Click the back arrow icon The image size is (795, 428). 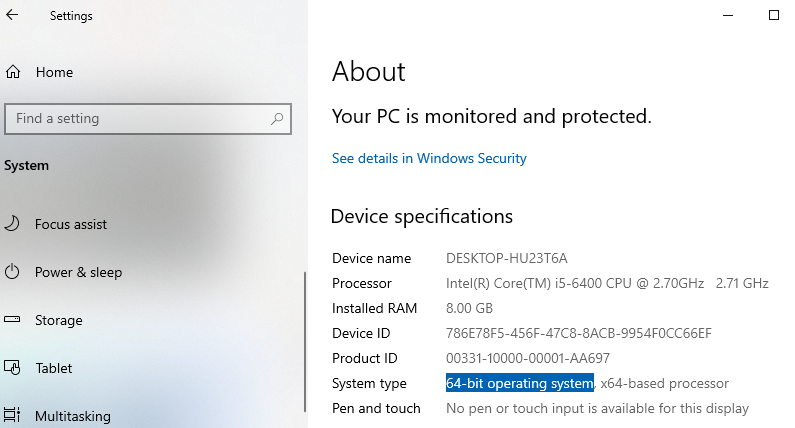[12, 15]
